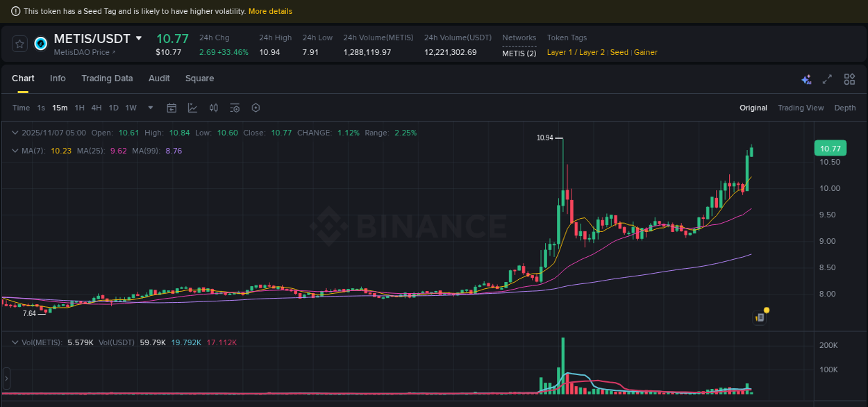Image resolution: width=868 pixels, height=407 pixels.
Task: Open the METIS/USDT pair selector dropdown
Action: pyautogui.click(x=139, y=39)
